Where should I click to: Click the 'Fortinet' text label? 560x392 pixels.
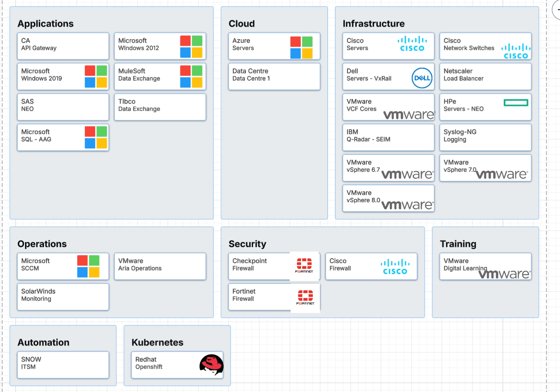click(244, 291)
